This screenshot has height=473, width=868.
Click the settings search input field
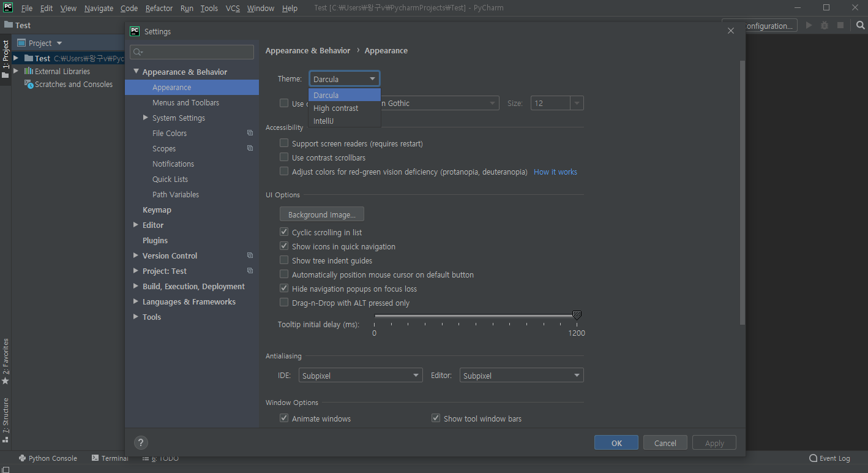192,52
